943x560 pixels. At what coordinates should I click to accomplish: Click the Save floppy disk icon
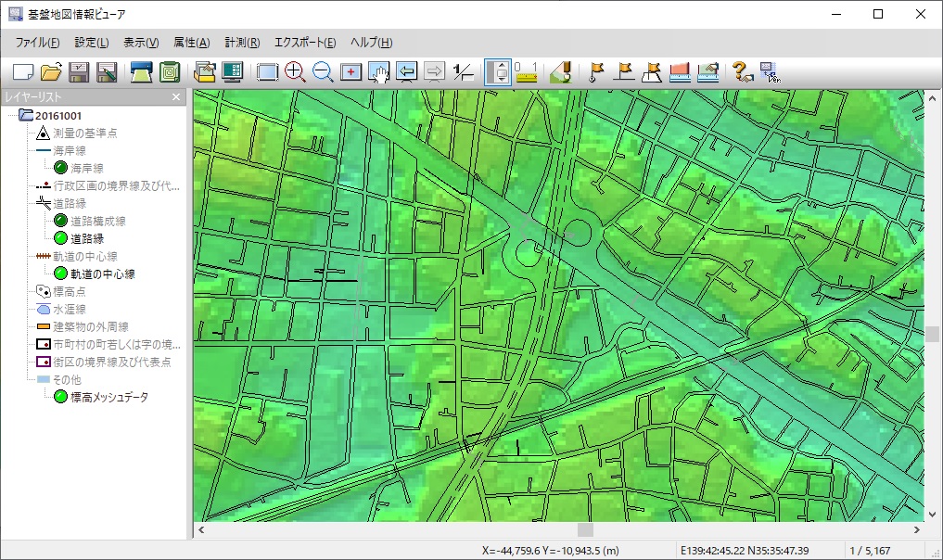point(79,72)
